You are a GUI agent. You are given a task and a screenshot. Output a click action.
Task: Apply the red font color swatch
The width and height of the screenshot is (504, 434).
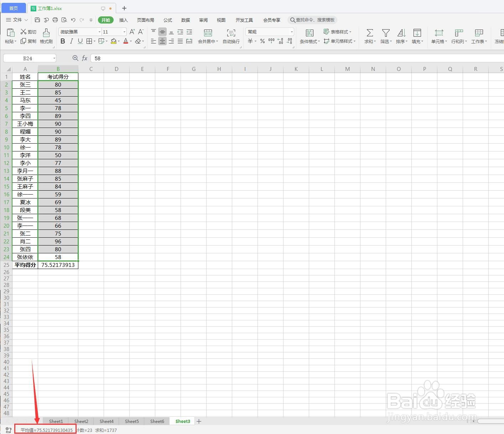coord(126,41)
